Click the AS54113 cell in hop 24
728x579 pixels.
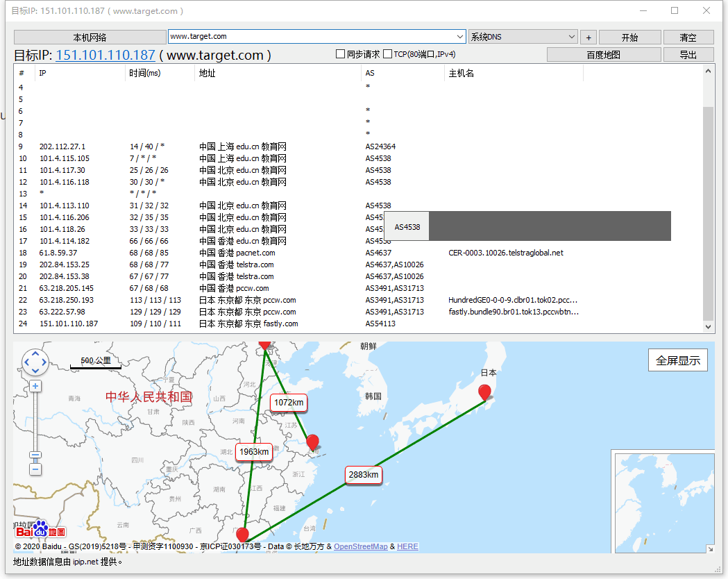point(380,324)
